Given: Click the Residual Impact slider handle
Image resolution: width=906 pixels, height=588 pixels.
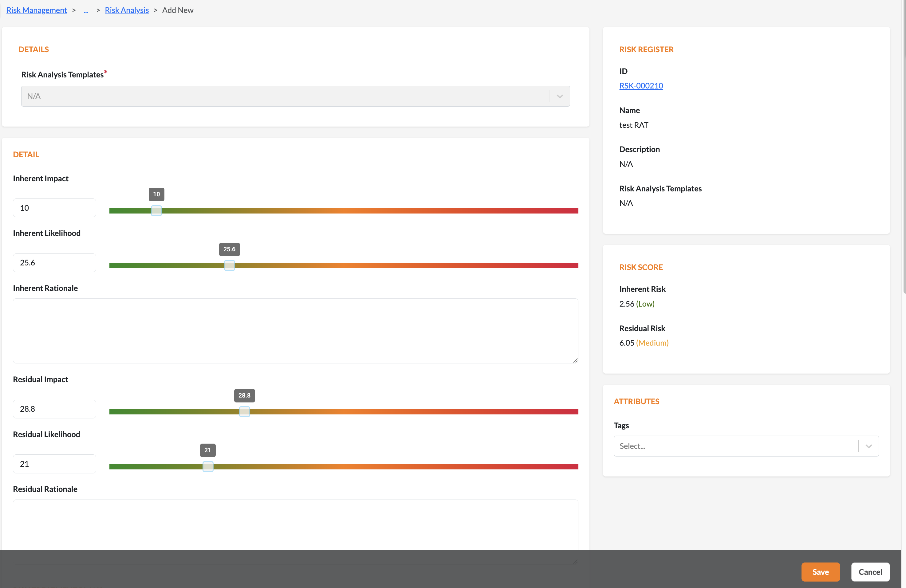Looking at the screenshot, I should 244,412.
